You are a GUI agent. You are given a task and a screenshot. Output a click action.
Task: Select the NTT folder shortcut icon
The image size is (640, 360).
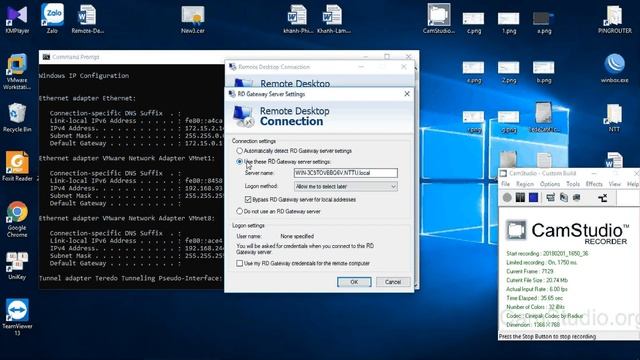click(x=614, y=118)
